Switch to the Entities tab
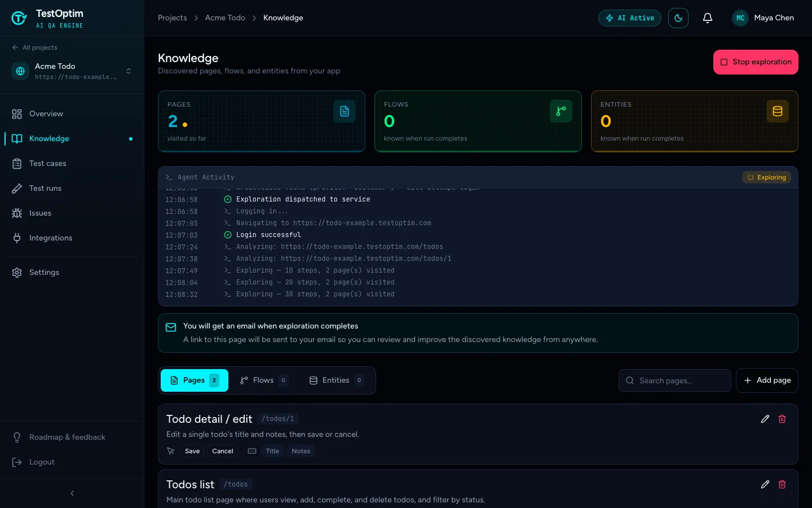This screenshot has height=508, width=812. 337,380
